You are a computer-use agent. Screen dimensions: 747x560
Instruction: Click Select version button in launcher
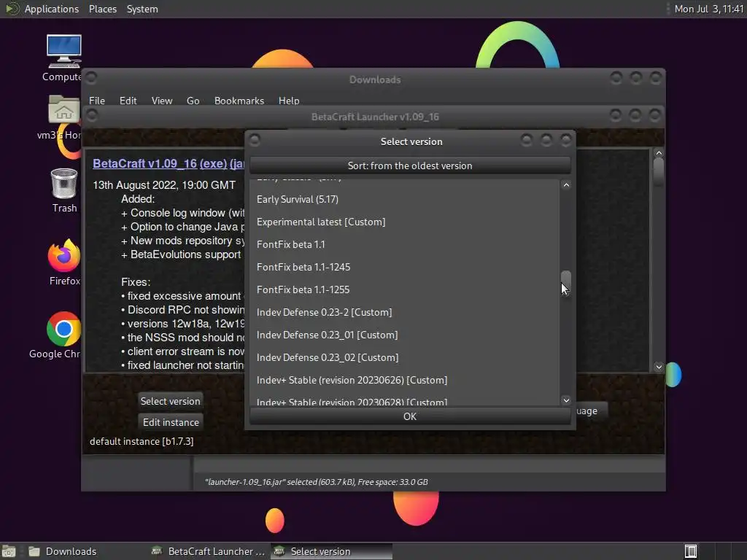tap(170, 401)
